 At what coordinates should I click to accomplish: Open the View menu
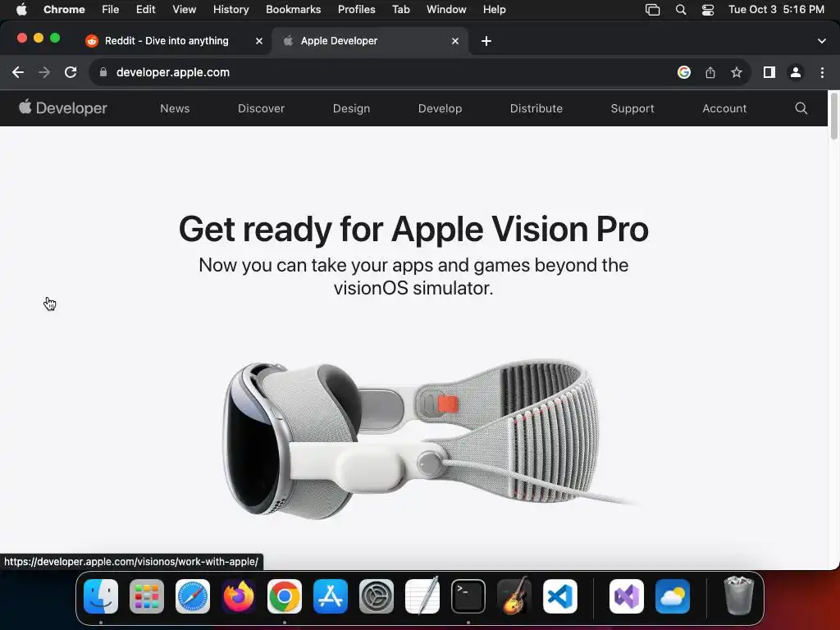click(x=185, y=10)
